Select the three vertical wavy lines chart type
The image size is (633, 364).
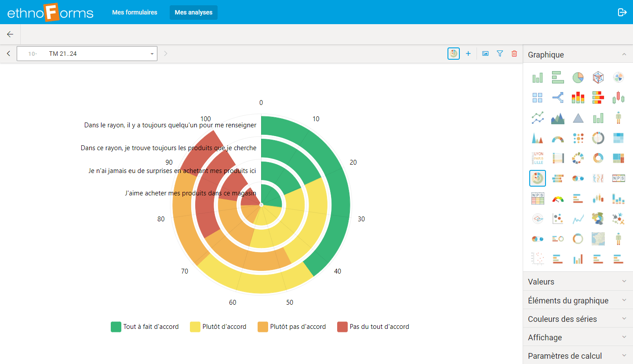(598, 178)
